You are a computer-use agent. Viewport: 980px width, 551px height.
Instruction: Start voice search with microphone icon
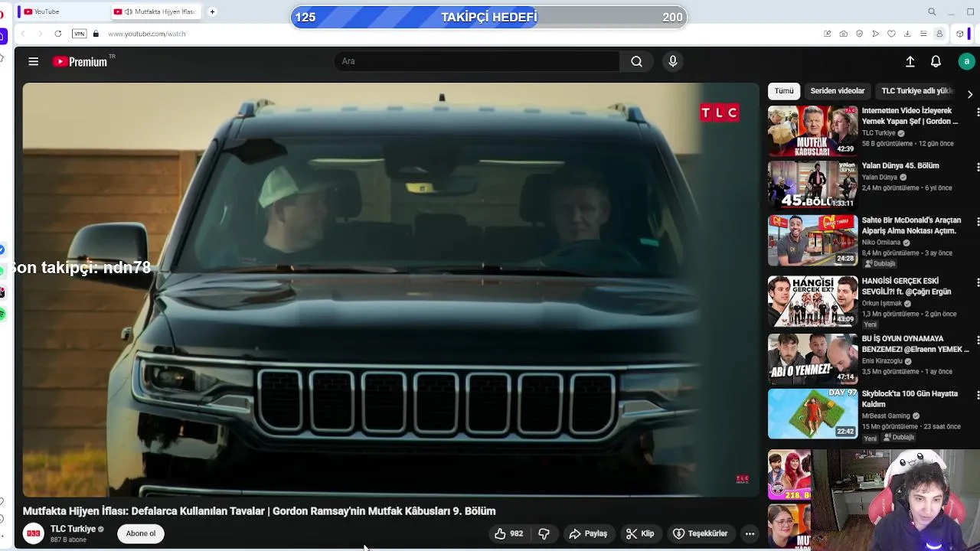(x=673, y=61)
